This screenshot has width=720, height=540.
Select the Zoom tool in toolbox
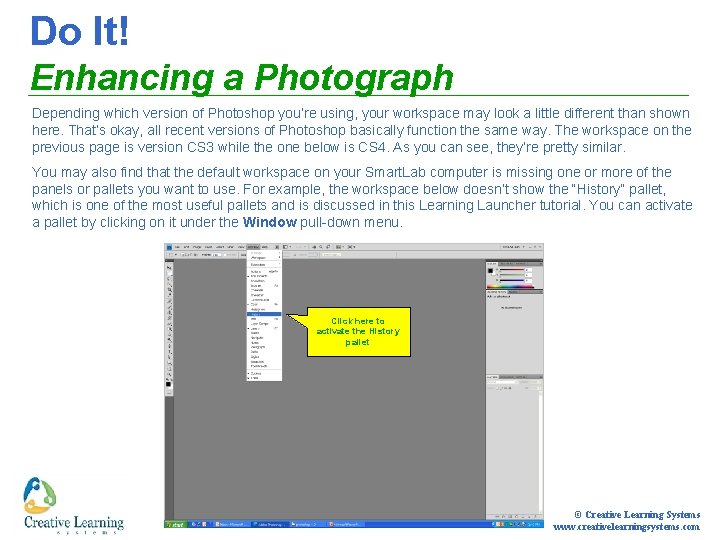(169, 374)
